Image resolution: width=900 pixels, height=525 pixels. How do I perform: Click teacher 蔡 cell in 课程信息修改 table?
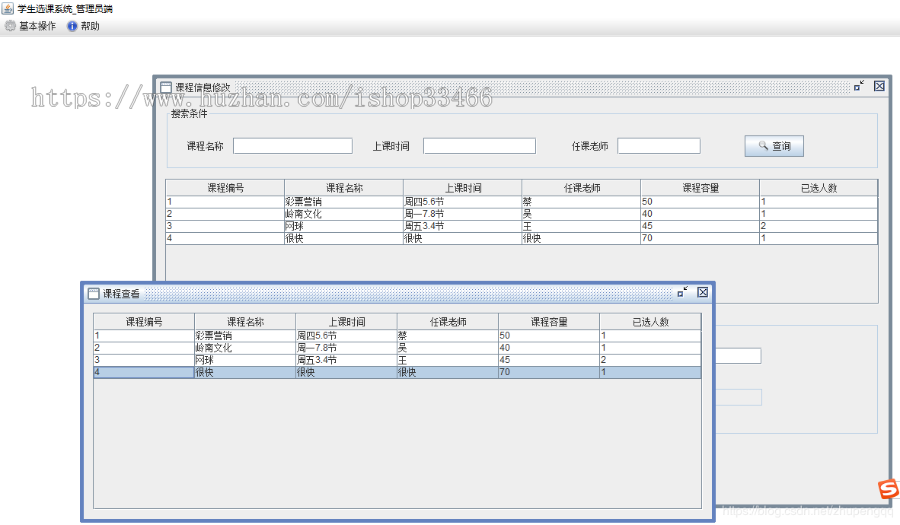pos(581,202)
